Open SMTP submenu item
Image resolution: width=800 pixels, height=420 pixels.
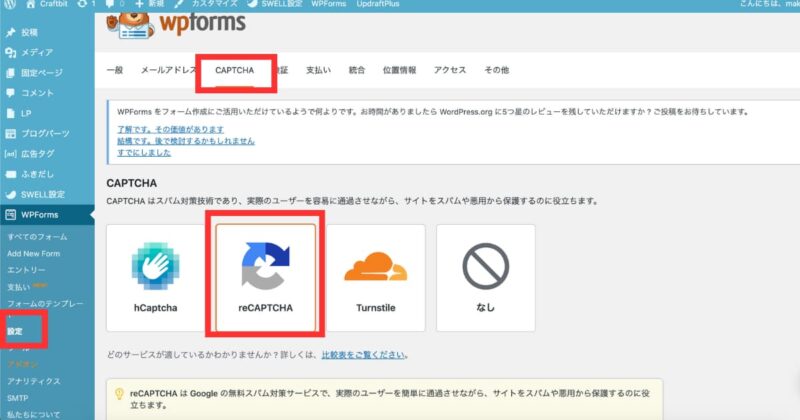click(18, 398)
